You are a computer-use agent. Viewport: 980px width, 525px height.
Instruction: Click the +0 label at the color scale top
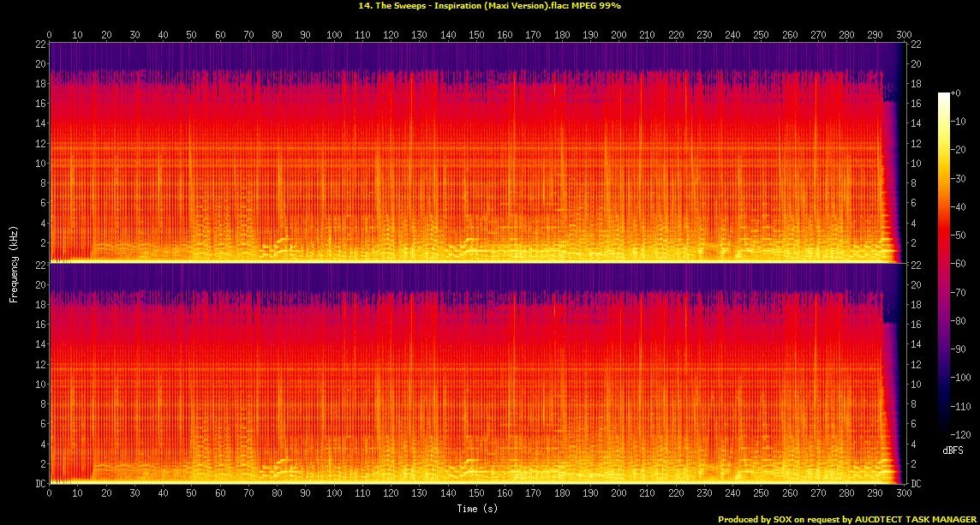tap(956, 92)
